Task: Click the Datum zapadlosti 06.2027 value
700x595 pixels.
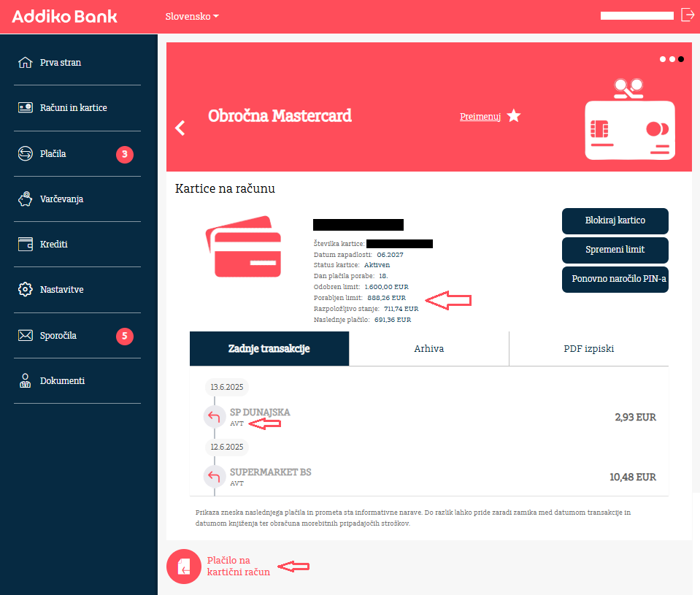Action: pyautogui.click(x=391, y=255)
